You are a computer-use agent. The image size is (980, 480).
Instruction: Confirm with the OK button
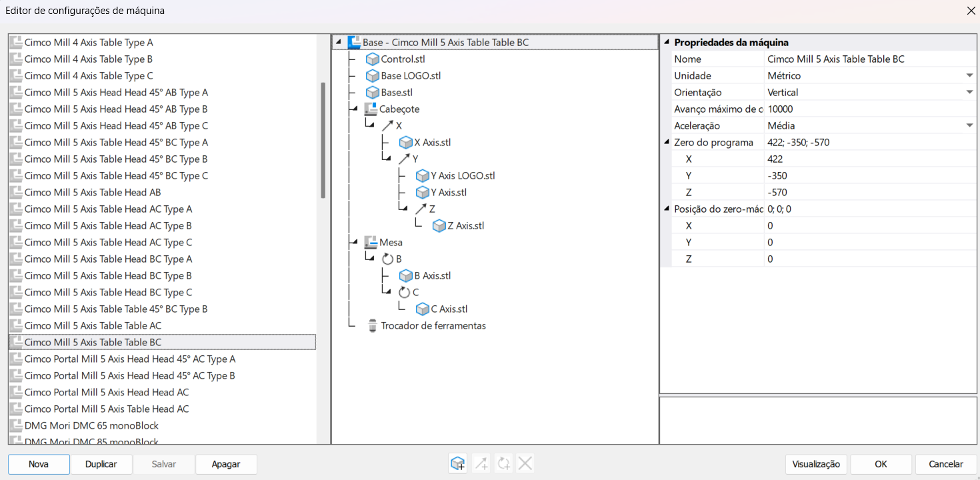881,464
